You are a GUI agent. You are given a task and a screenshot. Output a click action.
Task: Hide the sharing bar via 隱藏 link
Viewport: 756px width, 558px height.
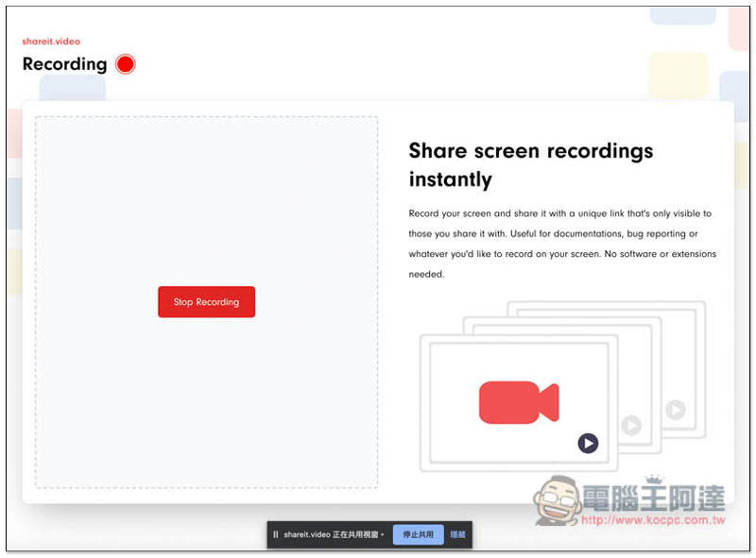[x=457, y=534]
